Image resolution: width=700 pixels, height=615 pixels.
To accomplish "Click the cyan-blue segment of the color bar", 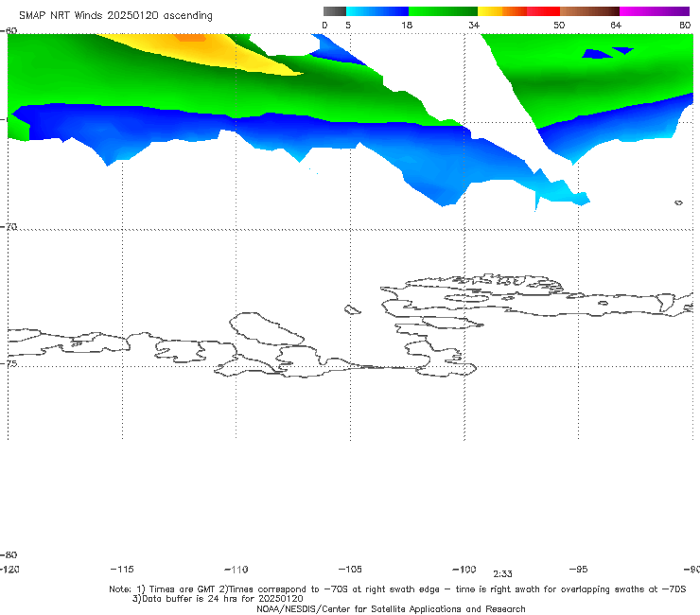I will (x=377, y=11).
